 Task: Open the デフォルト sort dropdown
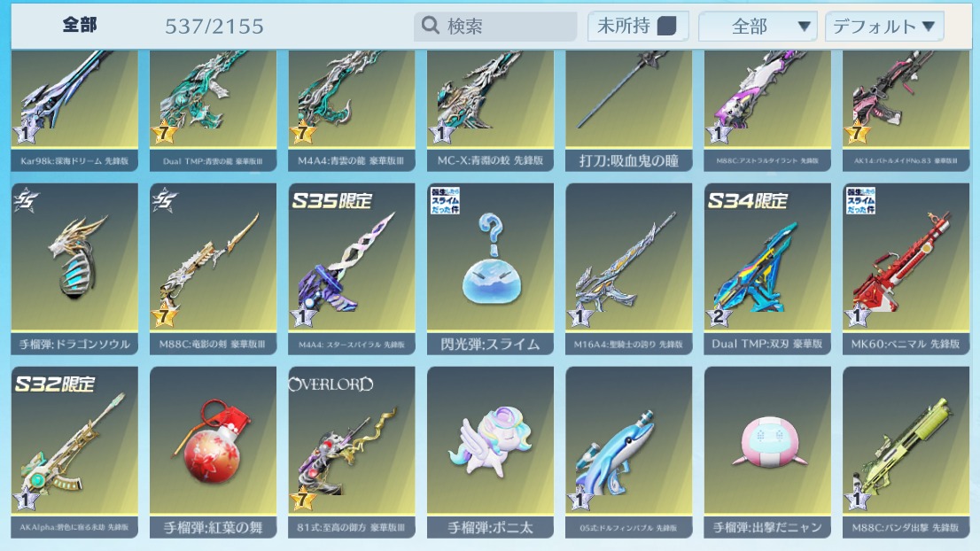(x=884, y=27)
